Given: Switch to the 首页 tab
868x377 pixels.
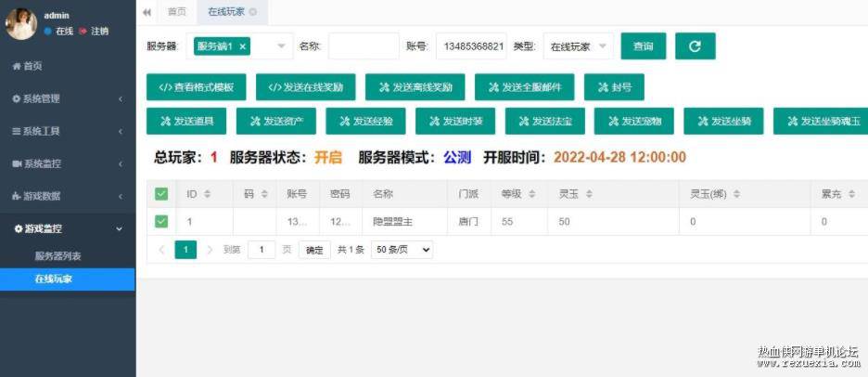Looking at the screenshot, I should (176, 12).
